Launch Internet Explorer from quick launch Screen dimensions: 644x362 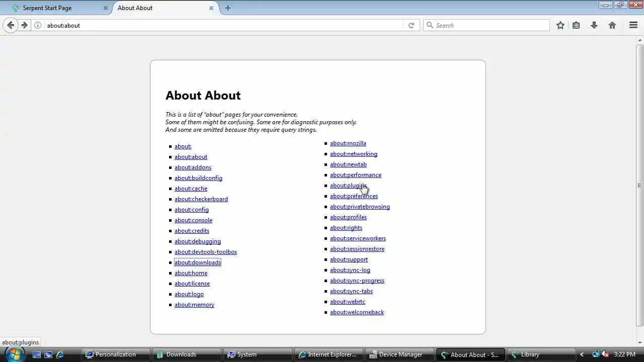pos(60,354)
